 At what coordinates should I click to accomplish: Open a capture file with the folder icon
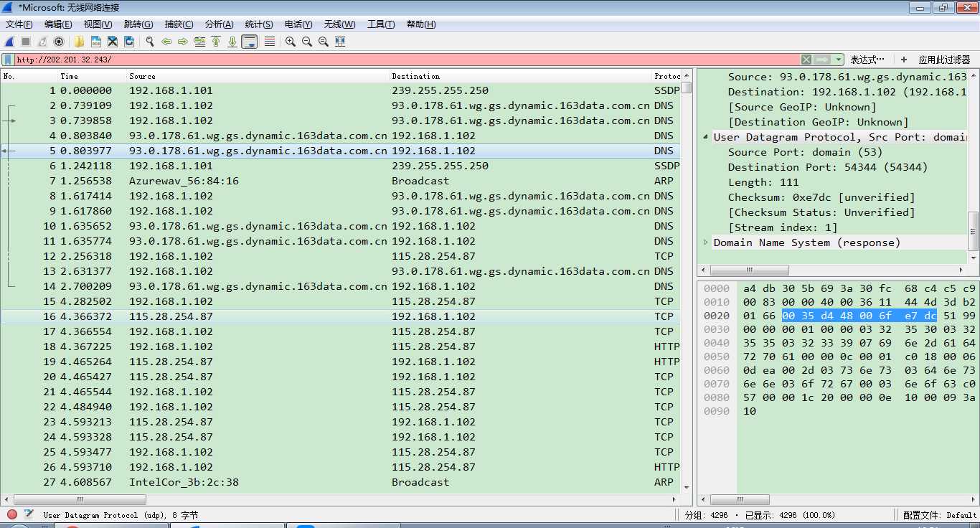[x=79, y=42]
